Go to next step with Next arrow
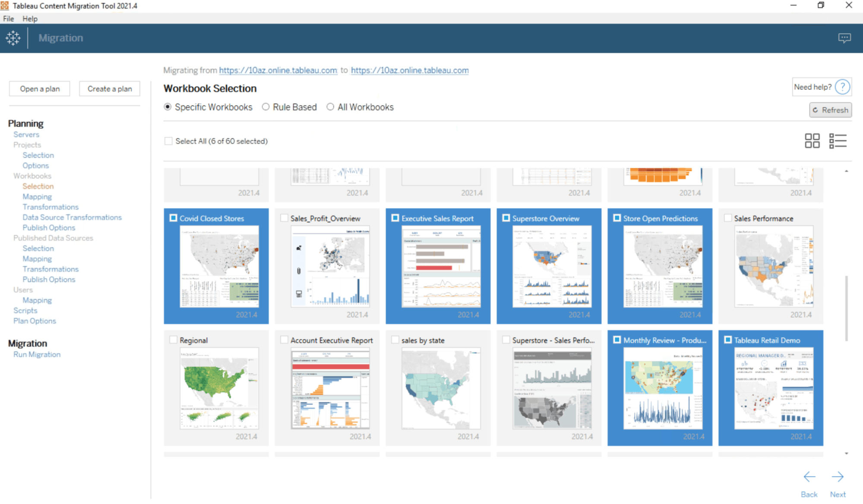Viewport: 863px width, 504px height. tap(838, 477)
